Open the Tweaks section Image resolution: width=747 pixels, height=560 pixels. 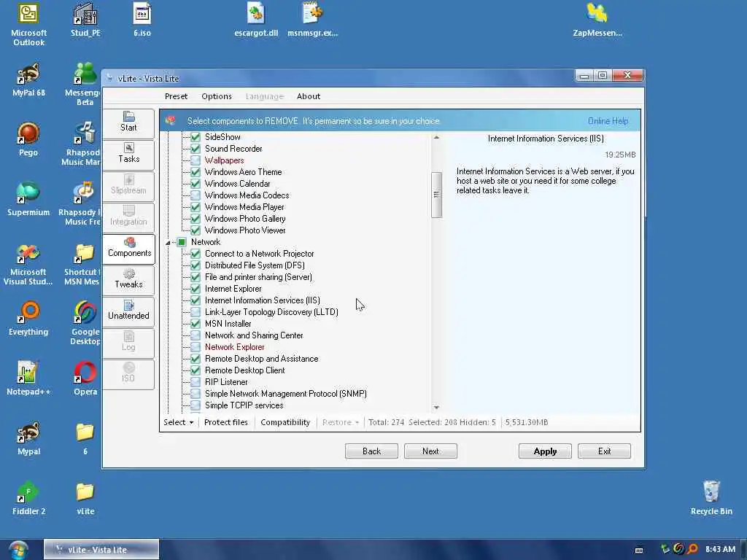128,279
